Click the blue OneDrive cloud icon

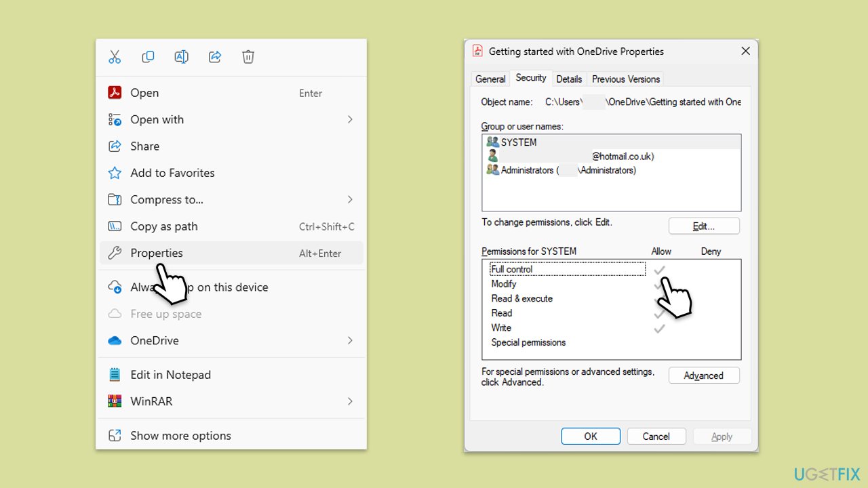pyautogui.click(x=115, y=340)
